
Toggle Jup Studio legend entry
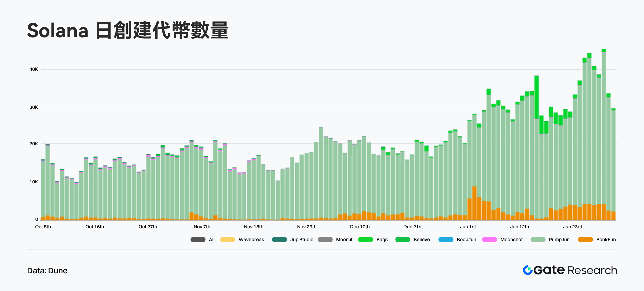(x=302, y=240)
